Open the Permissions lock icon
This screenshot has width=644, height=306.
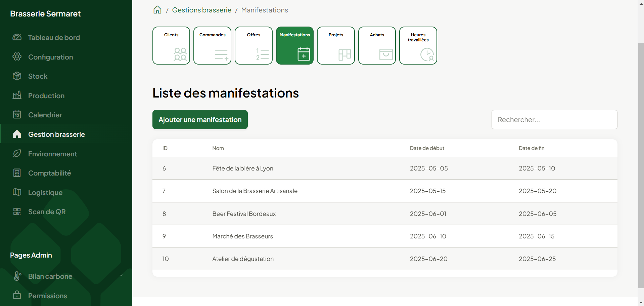(x=17, y=295)
